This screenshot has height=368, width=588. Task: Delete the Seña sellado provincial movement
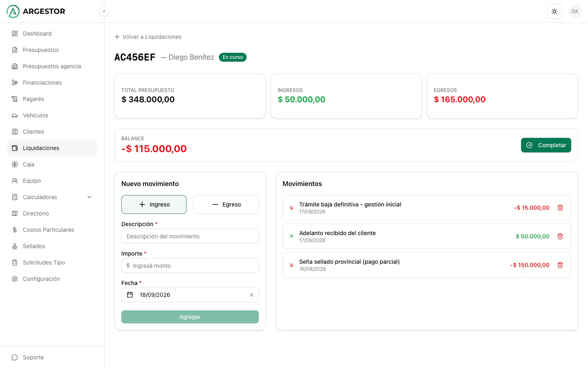pyautogui.click(x=560, y=265)
